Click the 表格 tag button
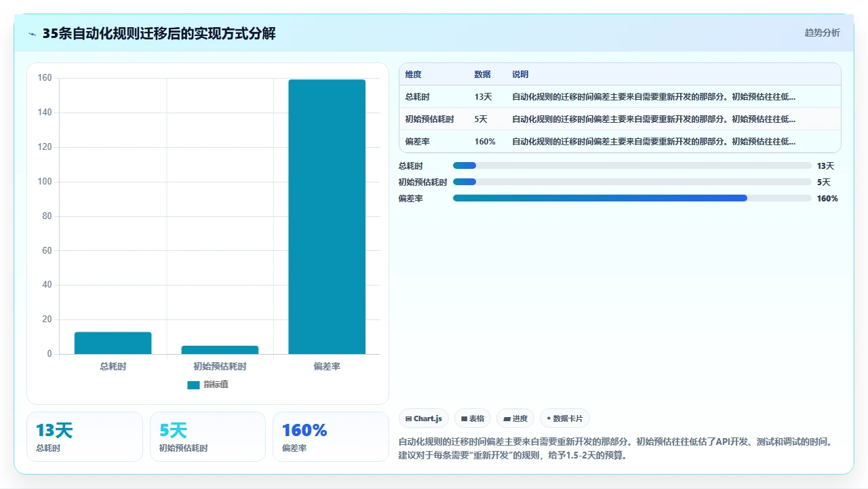This screenshot has height=489, width=868. [473, 418]
